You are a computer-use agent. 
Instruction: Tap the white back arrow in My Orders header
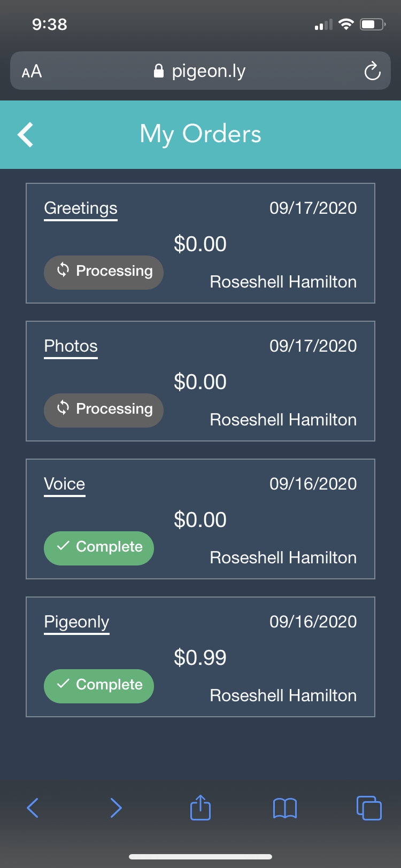coord(26,134)
